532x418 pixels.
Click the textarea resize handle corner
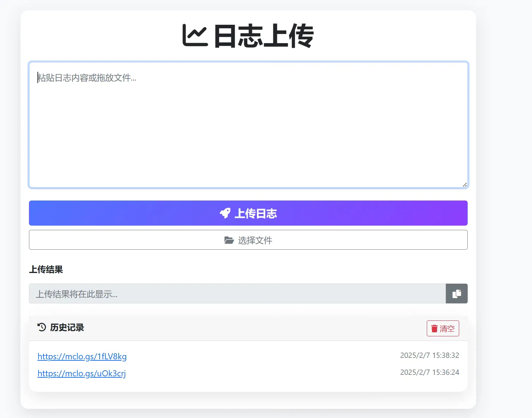[x=465, y=185]
